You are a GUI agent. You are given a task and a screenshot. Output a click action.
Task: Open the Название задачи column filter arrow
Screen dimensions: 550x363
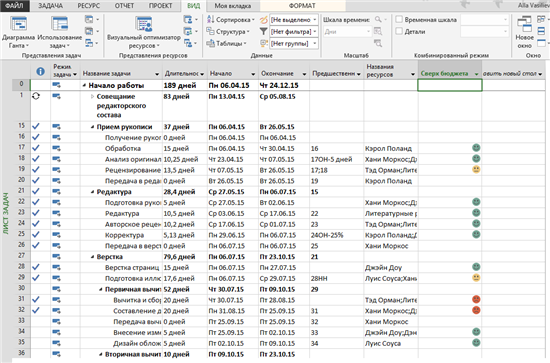point(157,74)
